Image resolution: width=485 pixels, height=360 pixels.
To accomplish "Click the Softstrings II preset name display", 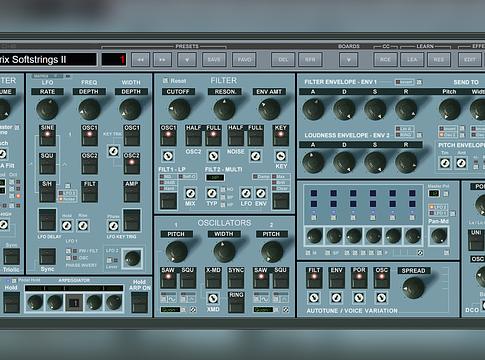I will click(47, 60).
